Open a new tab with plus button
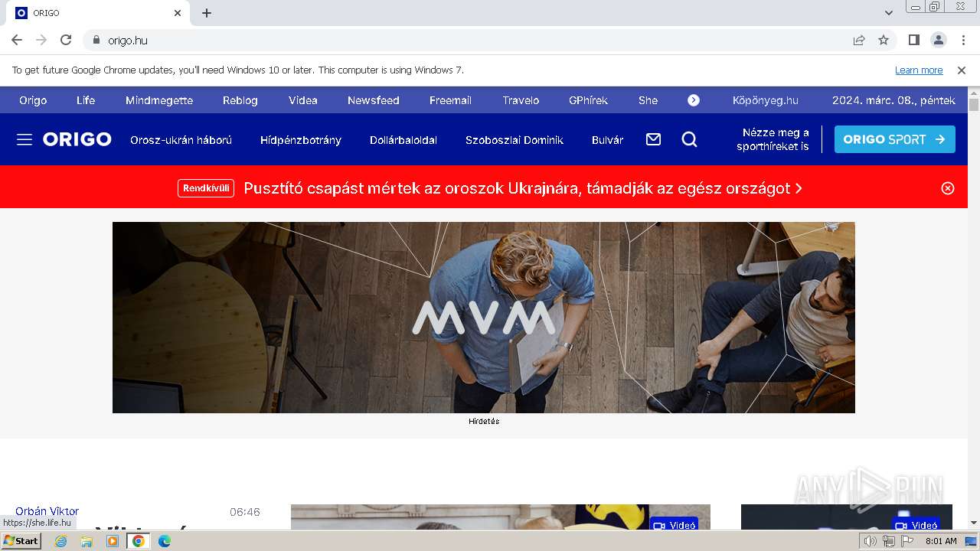980x551 pixels. [x=207, y=13]
